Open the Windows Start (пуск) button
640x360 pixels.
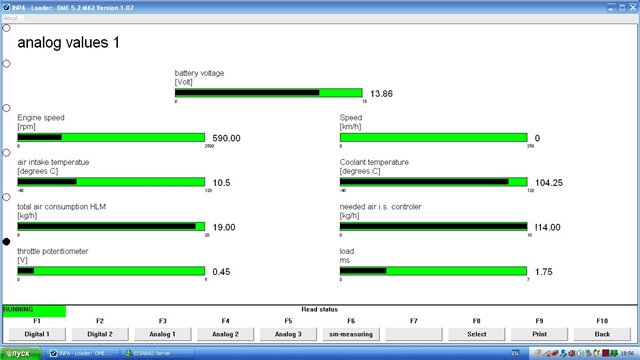[x=20, y=353]
